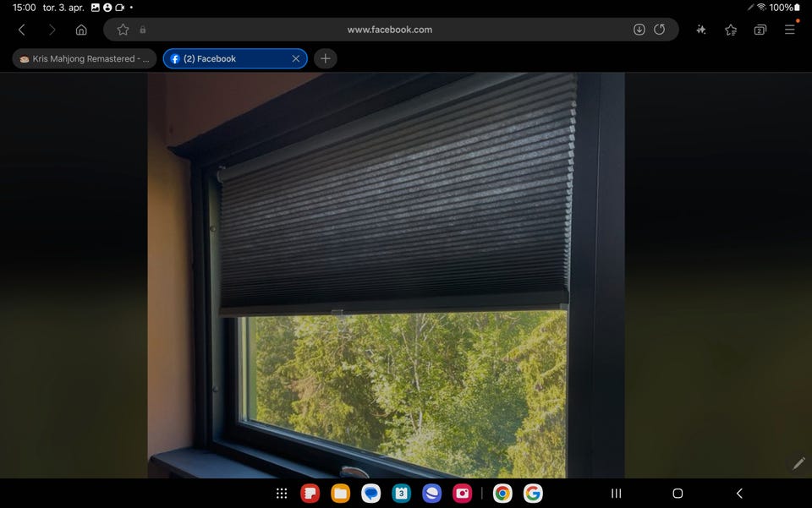Open the Calendar app in taskbar
Image resolution: width=812 pixels, height=508 pixels.
click(401, 494)
